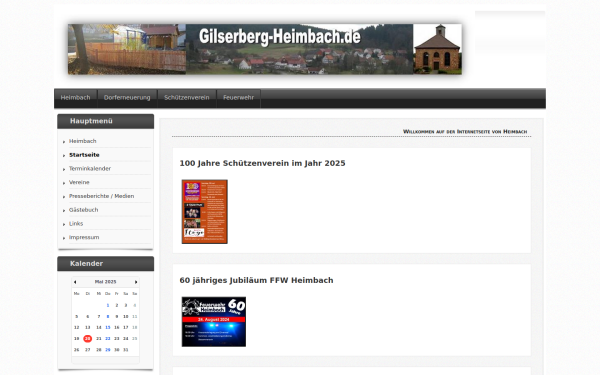Click calendar day 29 link
The image size is (600, 375).
point(108,350)
